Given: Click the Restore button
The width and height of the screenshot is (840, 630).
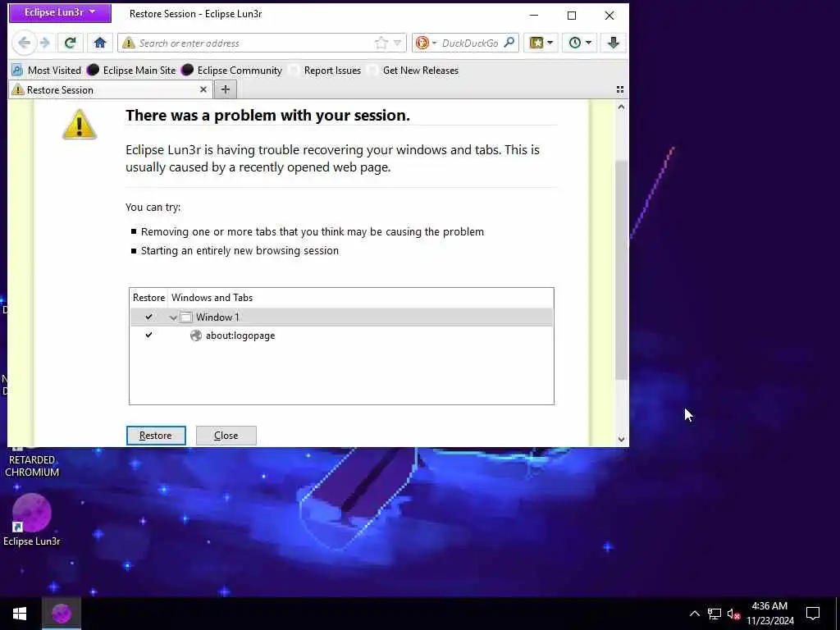Looking at the screenshot, I should coord(156,436).
